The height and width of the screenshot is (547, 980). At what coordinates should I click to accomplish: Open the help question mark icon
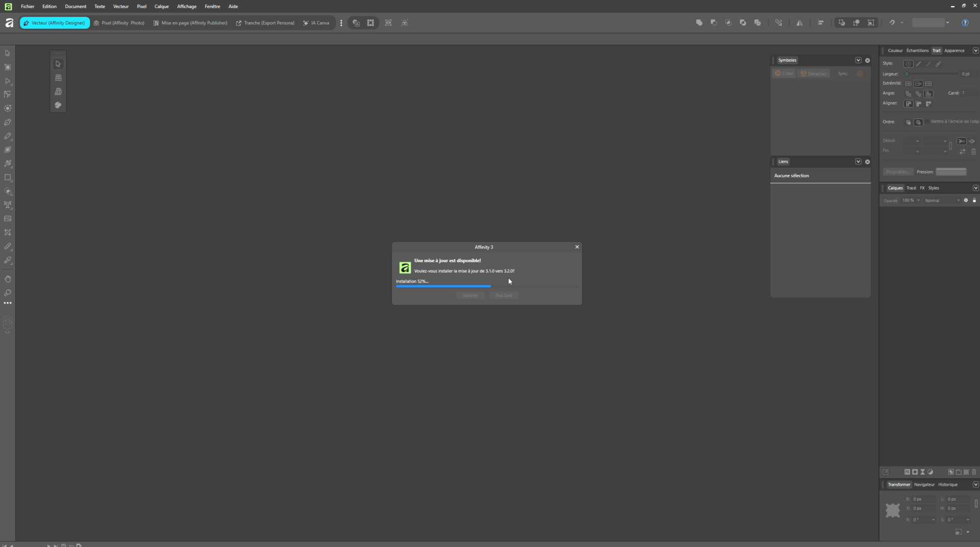pos(965,23)
